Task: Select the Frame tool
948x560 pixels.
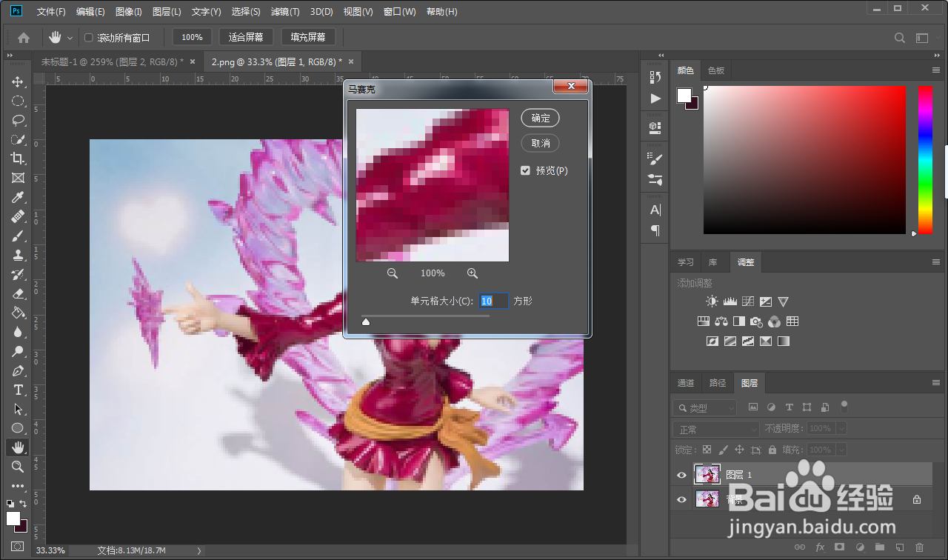Action: pos(18,178)
